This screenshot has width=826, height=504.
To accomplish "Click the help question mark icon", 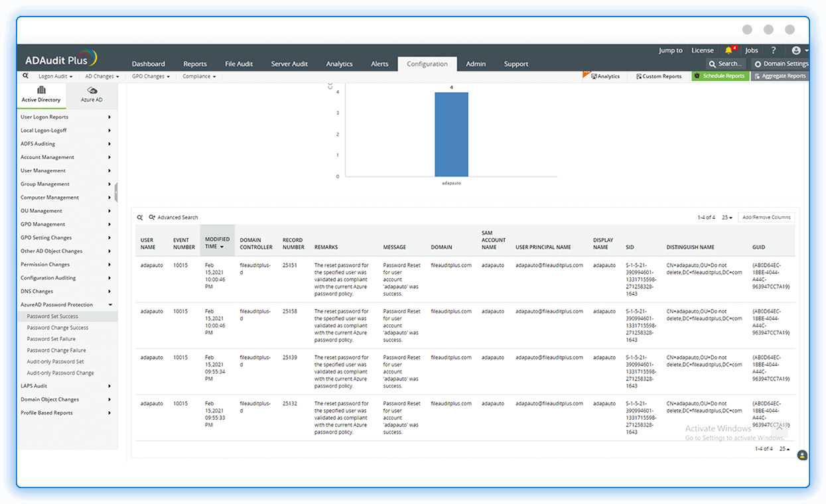I will [773, 50].
